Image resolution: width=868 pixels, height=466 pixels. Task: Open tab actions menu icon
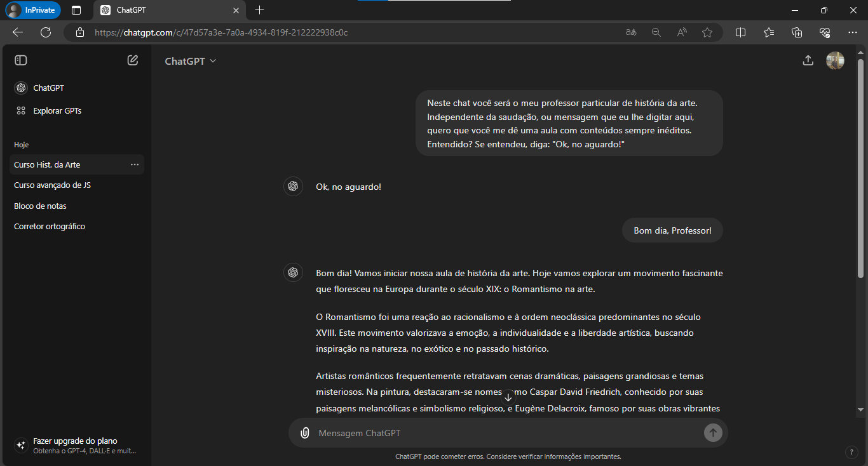tap(76, 10)
